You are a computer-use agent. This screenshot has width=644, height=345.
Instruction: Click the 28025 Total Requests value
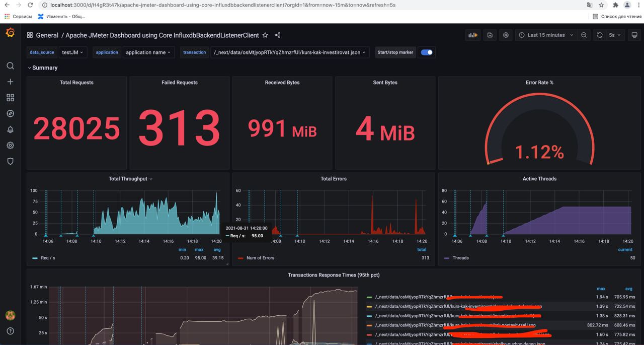tap(76, 129)
